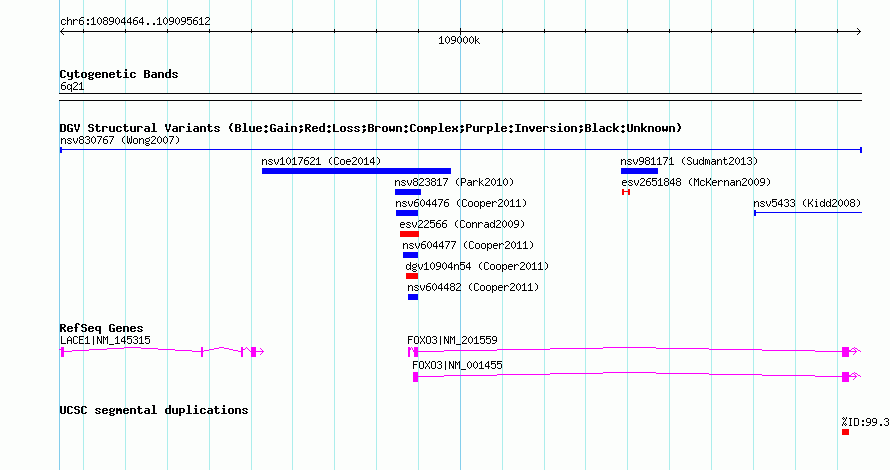Click the esv2651848 (McKernan2009) label

tap(696, 182)
